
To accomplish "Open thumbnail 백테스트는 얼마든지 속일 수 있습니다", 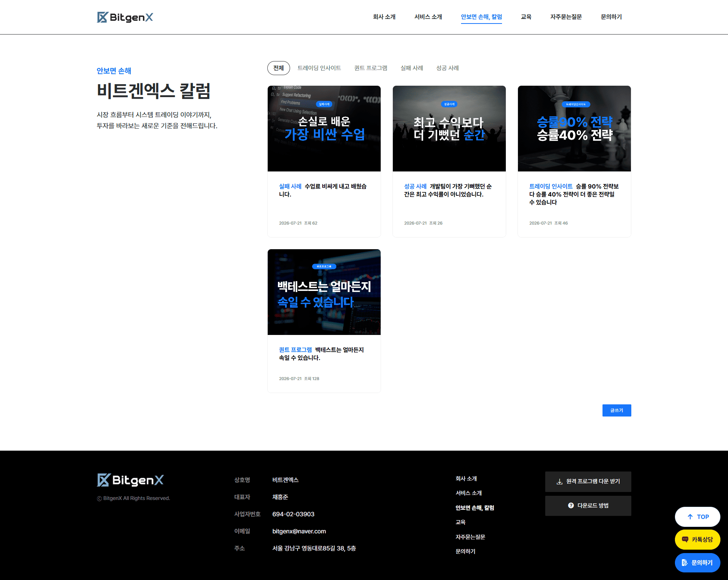I will pyautogui.click(x=324, y=292).
